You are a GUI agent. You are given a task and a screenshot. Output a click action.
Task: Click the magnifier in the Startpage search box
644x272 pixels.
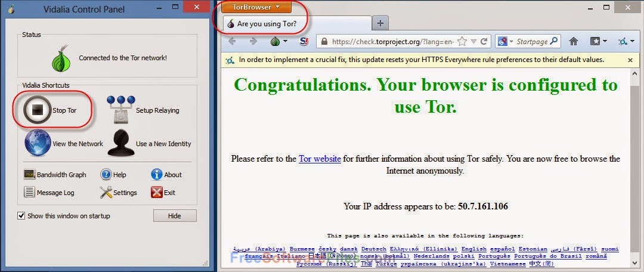553,41
